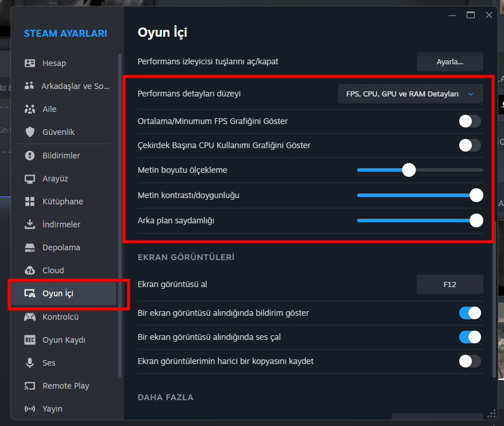This screenshot has width=504, height=426.
Task: Open Kontrolcü settings
Action: pos(63,317)
